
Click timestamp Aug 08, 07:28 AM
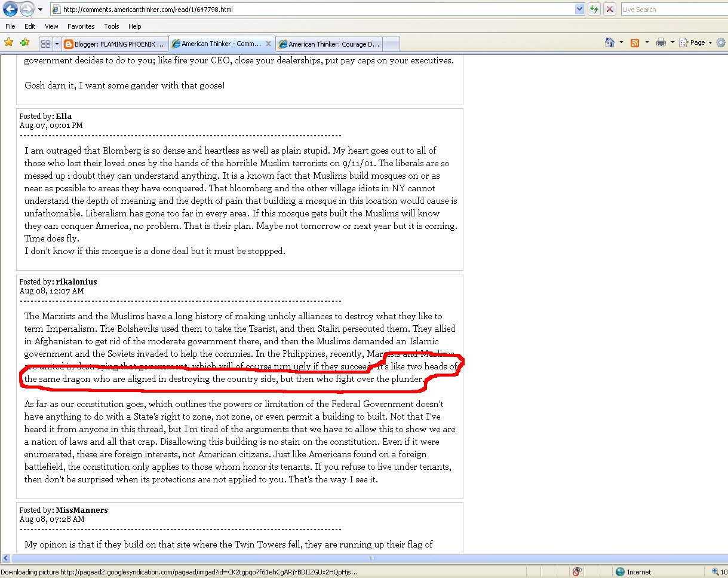coord(51,519)
